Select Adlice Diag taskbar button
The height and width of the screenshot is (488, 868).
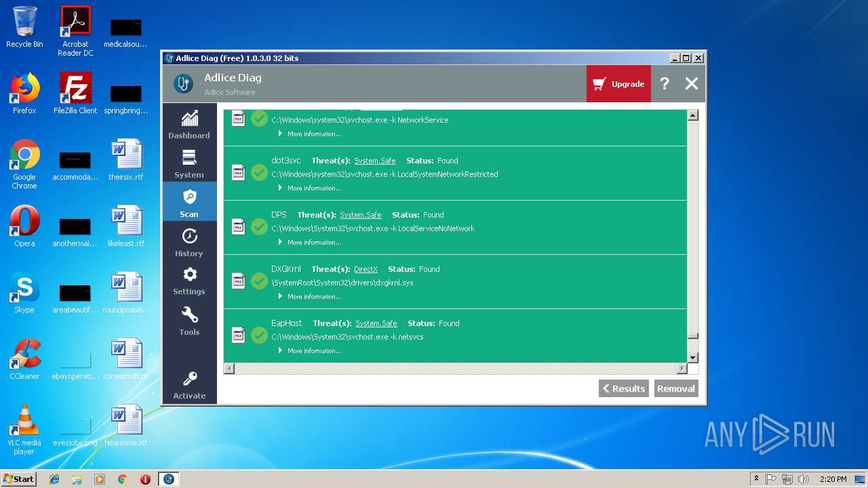tap(169, 479)
